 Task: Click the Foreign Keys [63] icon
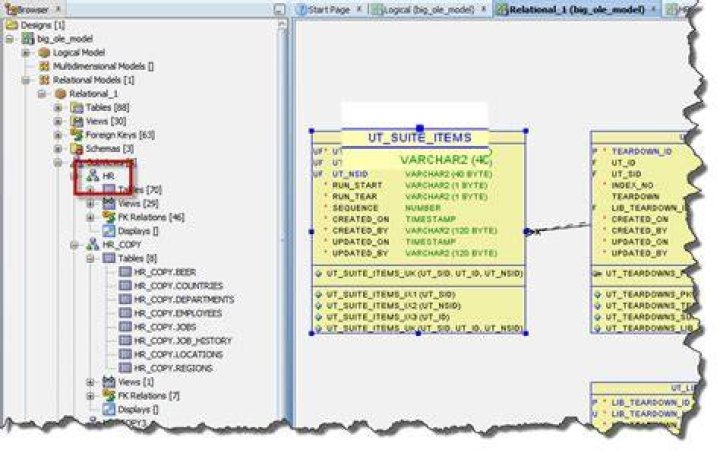point(76,134)
